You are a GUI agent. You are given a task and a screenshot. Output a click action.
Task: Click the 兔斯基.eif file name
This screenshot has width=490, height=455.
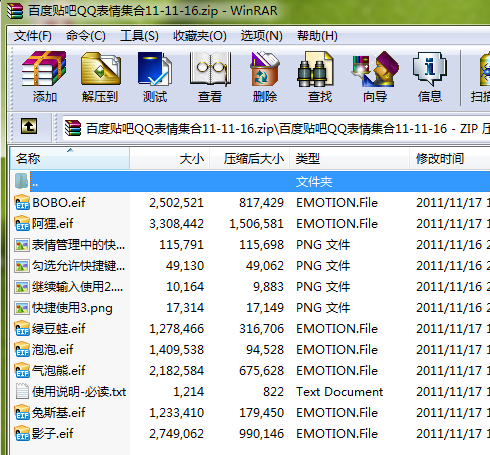(x=59, y=413)
